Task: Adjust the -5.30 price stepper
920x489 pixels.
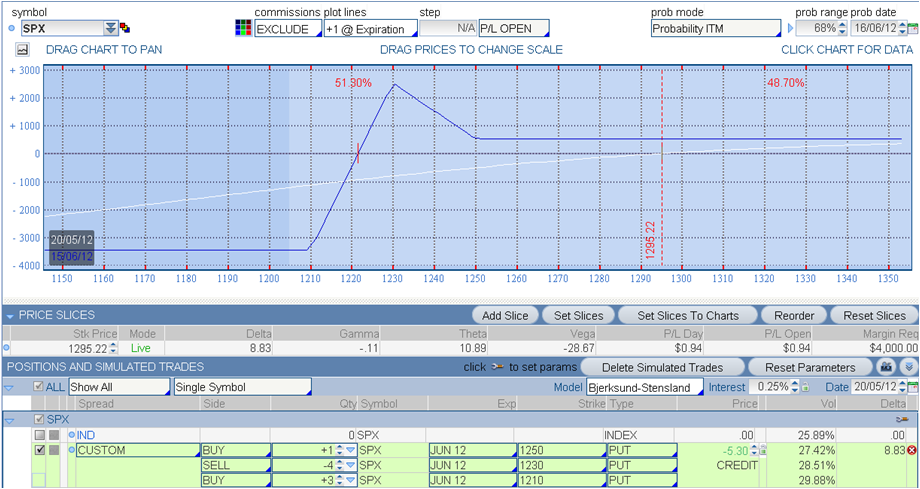Action: tap(754, 450)
